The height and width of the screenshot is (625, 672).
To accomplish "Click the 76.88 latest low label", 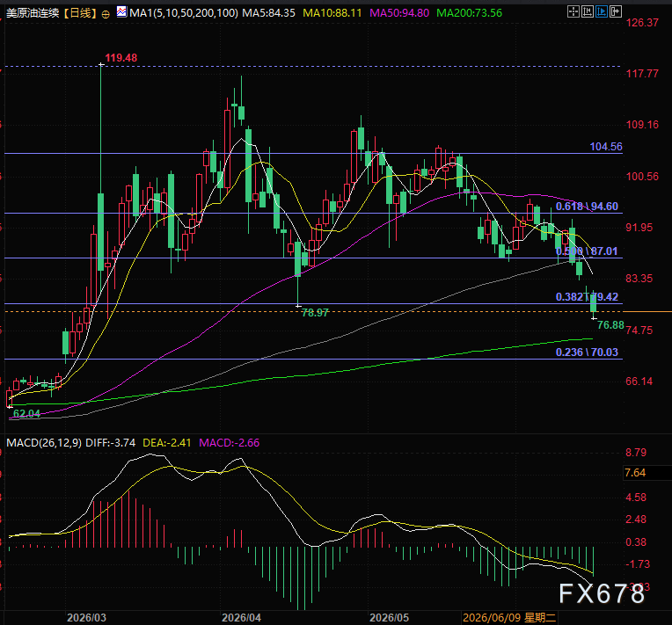I will click(x=610, y=325).
